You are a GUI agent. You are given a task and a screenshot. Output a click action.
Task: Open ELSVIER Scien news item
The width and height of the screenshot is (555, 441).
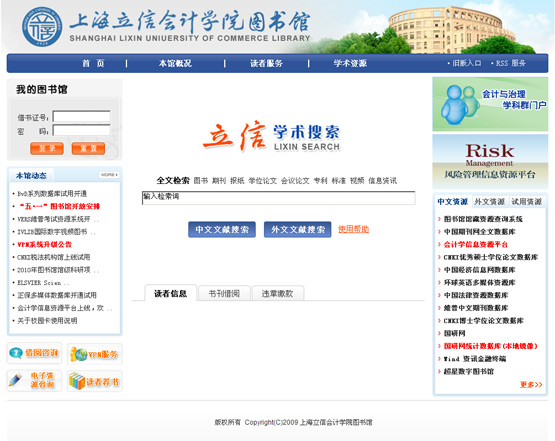[43, 283]
